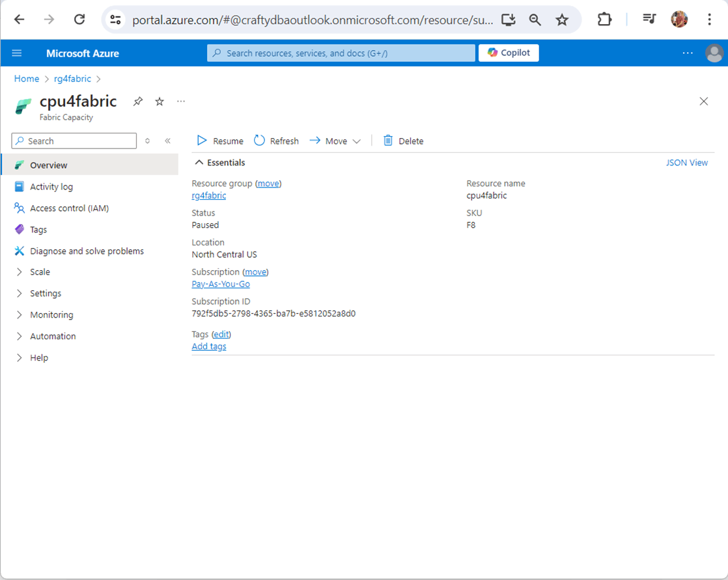Open the Azure portal hamburger menu
This screenshot has width=728, height=580.
(17, 53)
